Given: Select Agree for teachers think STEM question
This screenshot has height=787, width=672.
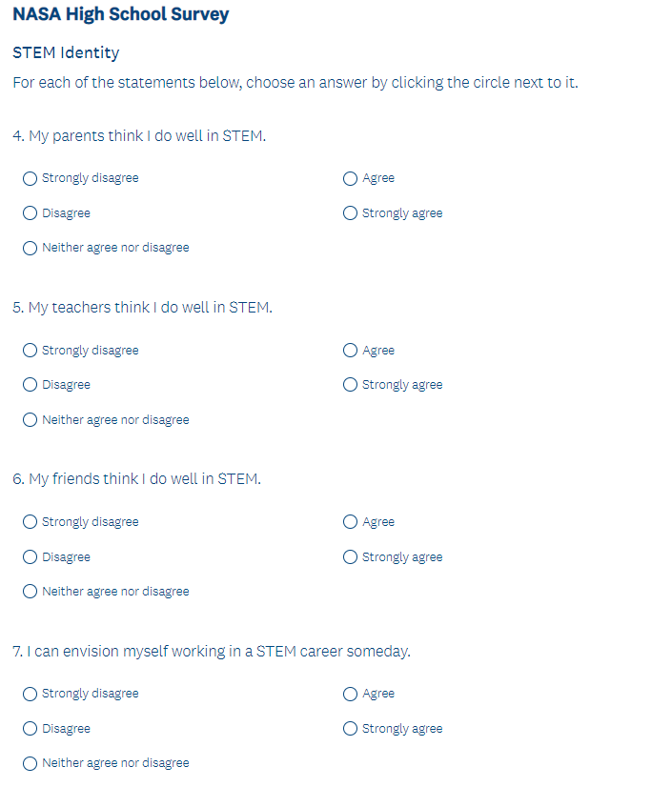Looking at the screenshot, I should tap(351, 351).
